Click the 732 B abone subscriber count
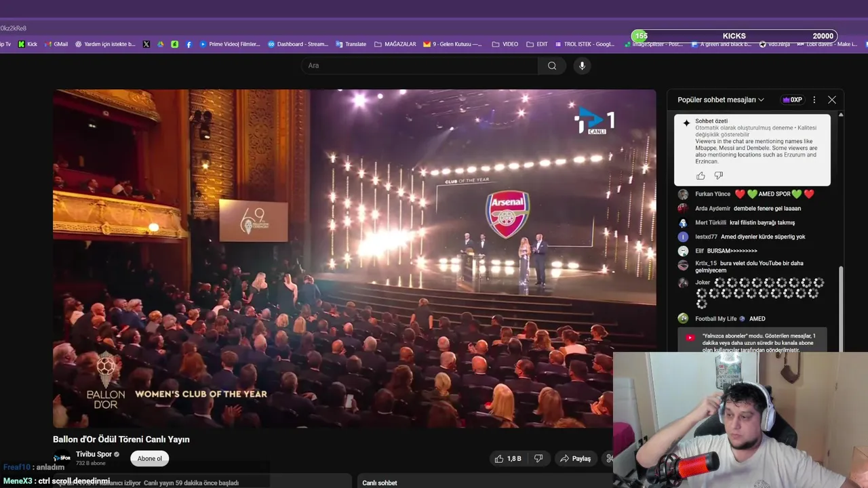The image size is (868, 488). (90, 464)
